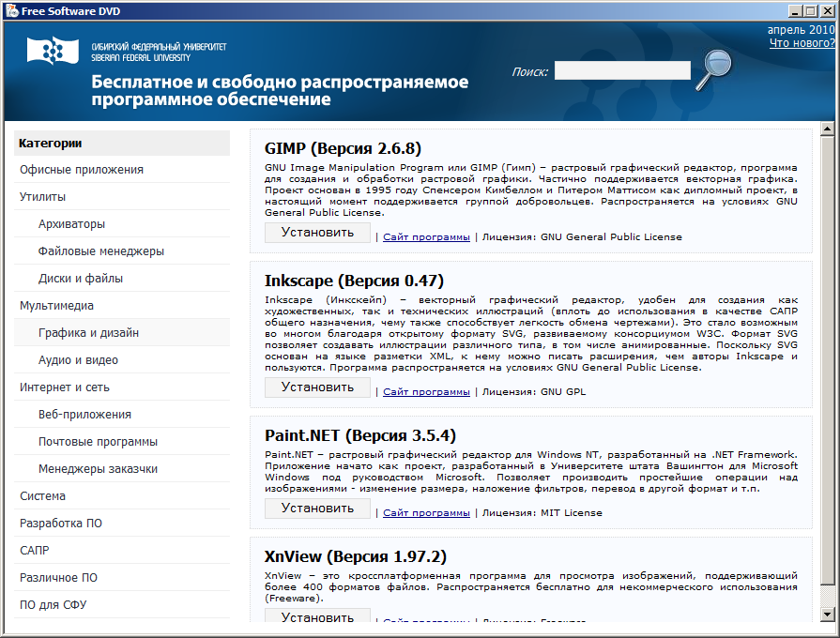Open the Архиваторы subcategory
Viewport: 840px width, 638px height.
click(x=122, y=224)
